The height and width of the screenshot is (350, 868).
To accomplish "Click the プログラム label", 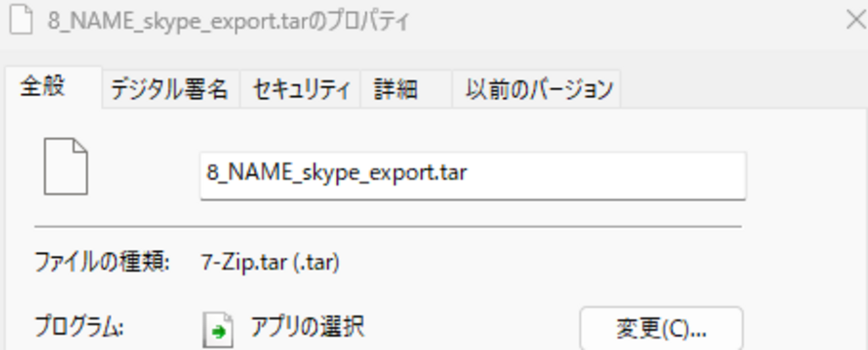I will click(x=79, y=328).
